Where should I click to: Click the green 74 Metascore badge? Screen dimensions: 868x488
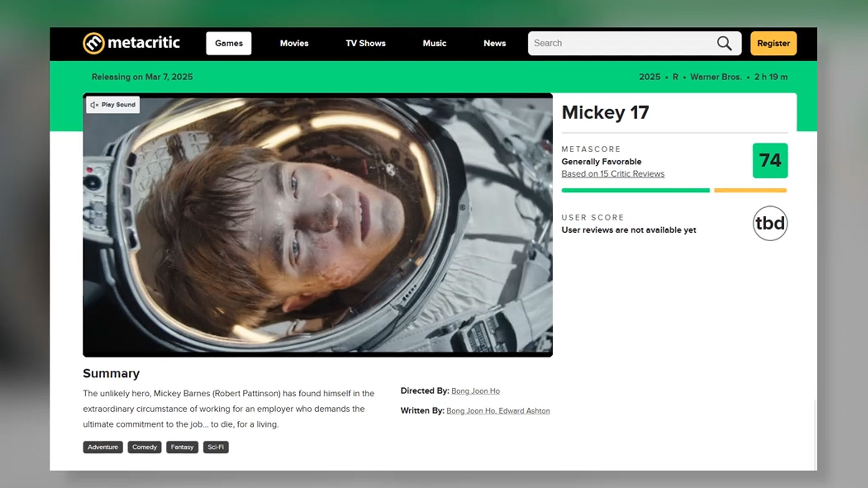[x=770, y=160]
